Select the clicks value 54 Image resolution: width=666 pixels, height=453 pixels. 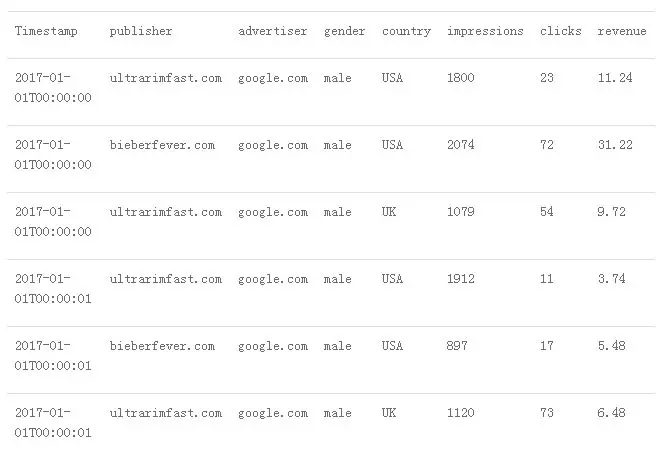click(x=547, y=212)
